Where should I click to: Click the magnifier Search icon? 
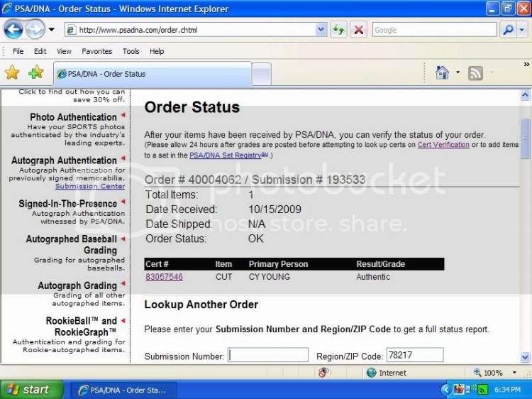tap(508, 30)
